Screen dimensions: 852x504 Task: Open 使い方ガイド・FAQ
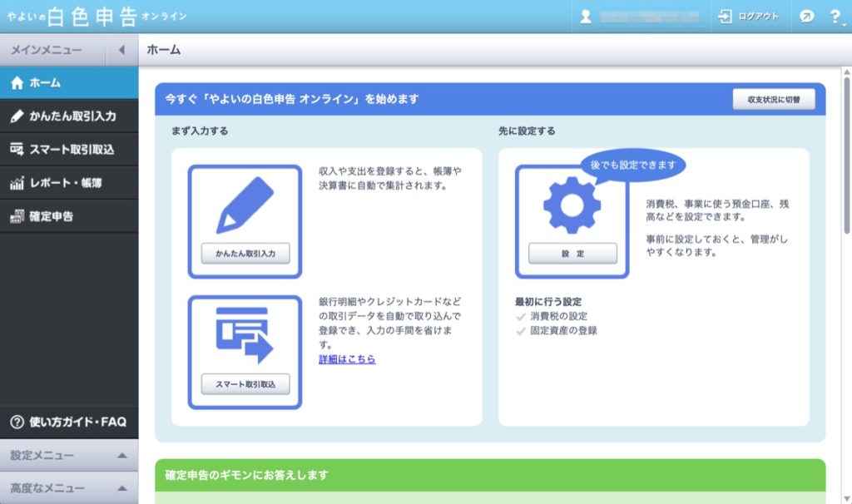point(69,422)
